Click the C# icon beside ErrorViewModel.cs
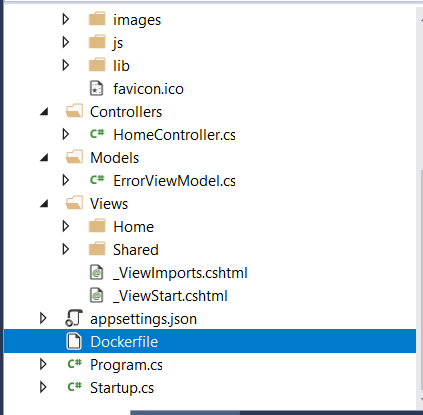The image size is (423, 415). click(97, 180)
